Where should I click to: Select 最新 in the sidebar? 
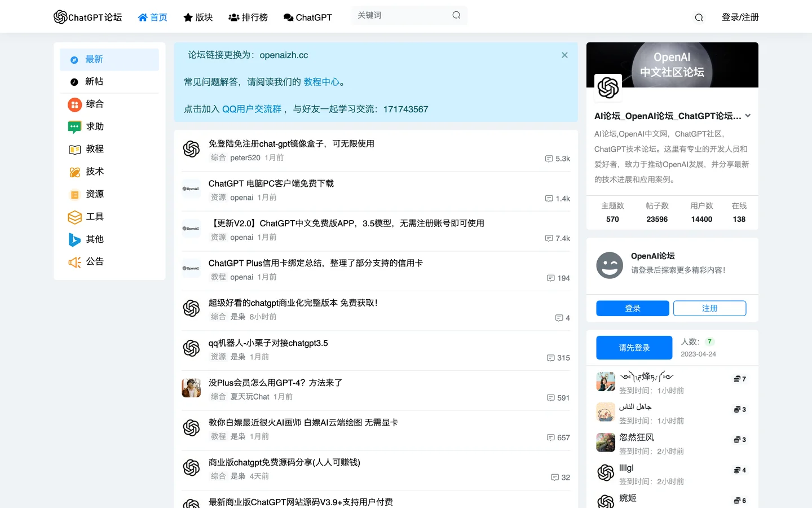(x=109, y=59)
